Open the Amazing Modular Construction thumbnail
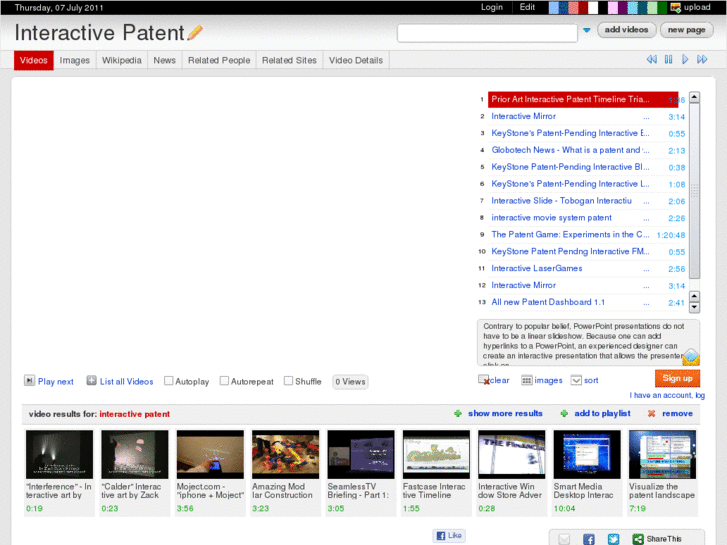Screen dimensions: 727x545 coord(285,454)
